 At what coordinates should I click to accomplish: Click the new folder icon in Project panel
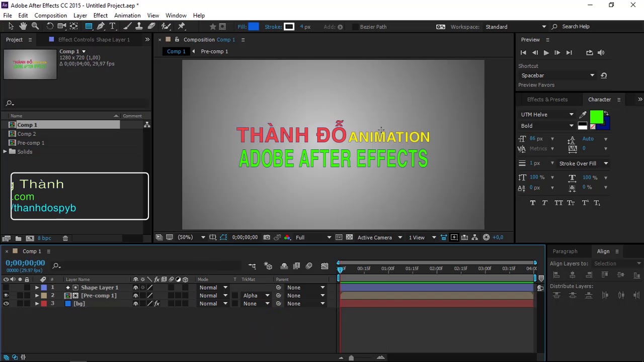click(18, 238)
